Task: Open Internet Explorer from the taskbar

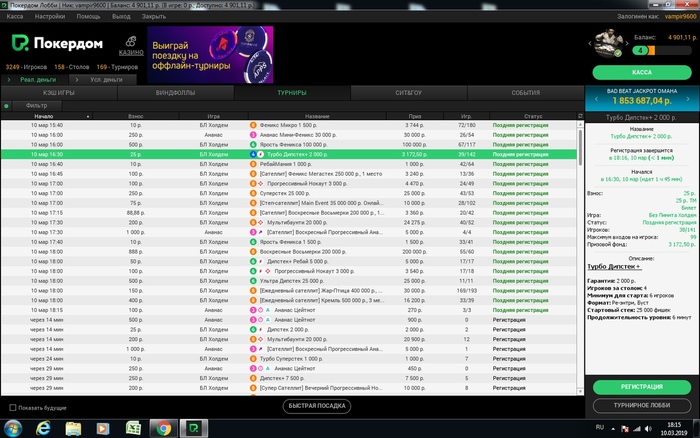Action: [x=43, y=429]
